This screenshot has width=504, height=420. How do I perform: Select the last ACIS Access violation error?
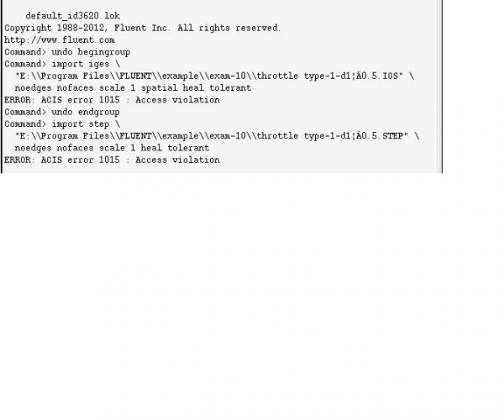click(x=113, y=160)
